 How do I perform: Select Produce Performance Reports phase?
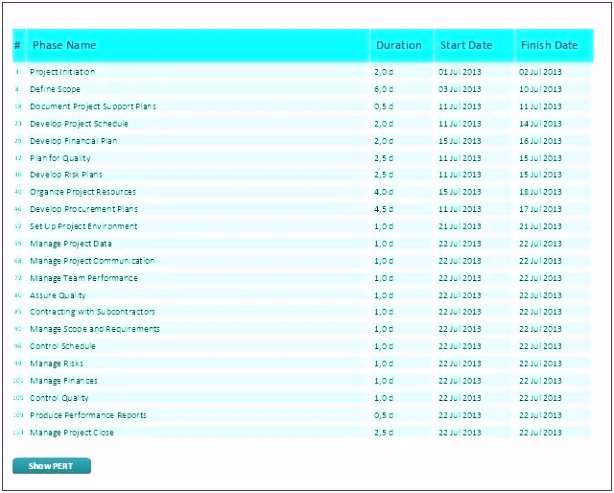pos(302,415)
